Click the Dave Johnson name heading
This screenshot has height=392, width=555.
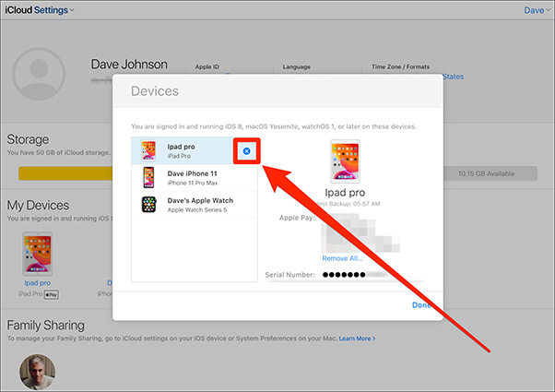(x=129, y=65)
